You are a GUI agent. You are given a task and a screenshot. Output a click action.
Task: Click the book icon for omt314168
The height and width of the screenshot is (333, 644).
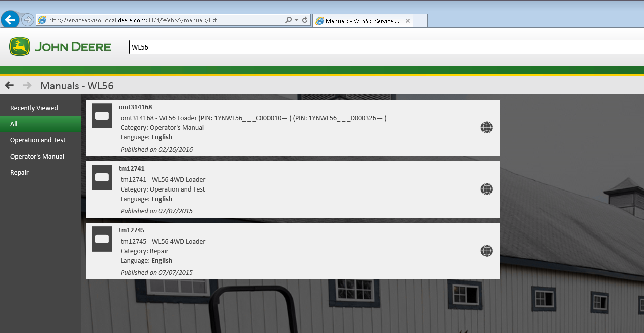(x=102, y=116)
